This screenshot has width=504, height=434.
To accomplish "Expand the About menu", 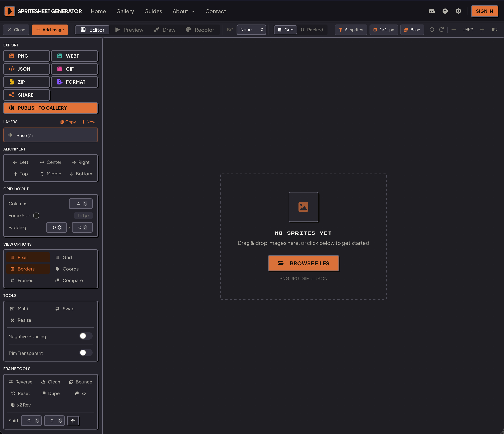I will 183,11.
